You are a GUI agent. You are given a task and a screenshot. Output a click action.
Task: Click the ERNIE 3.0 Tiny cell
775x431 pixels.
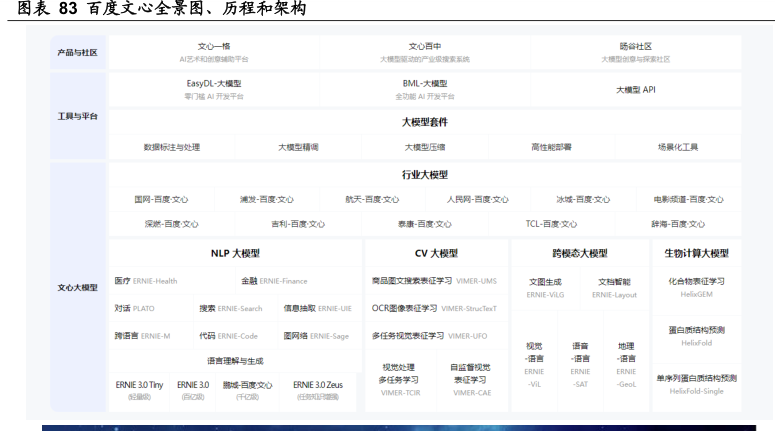(139, 390)
